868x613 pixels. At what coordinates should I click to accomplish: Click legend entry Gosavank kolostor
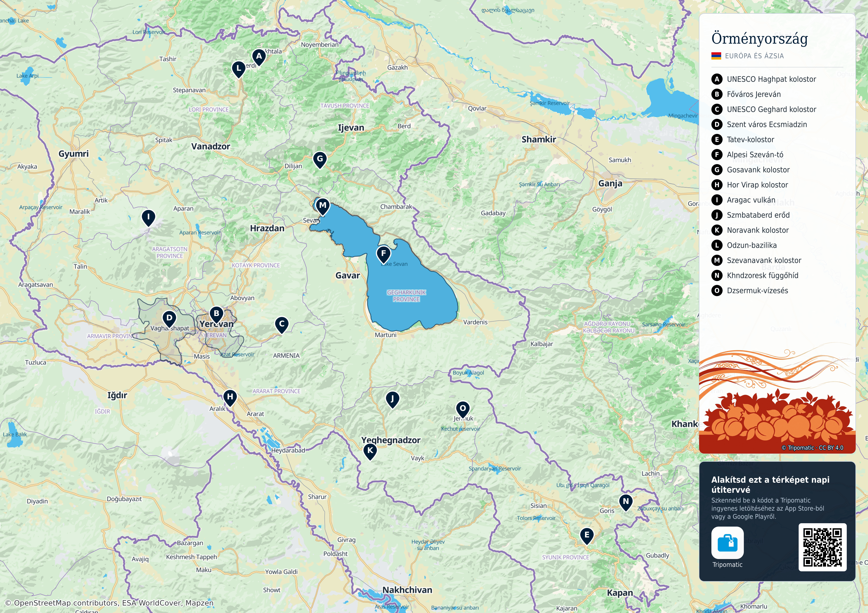pyautogui.click(x=751, y=170)
